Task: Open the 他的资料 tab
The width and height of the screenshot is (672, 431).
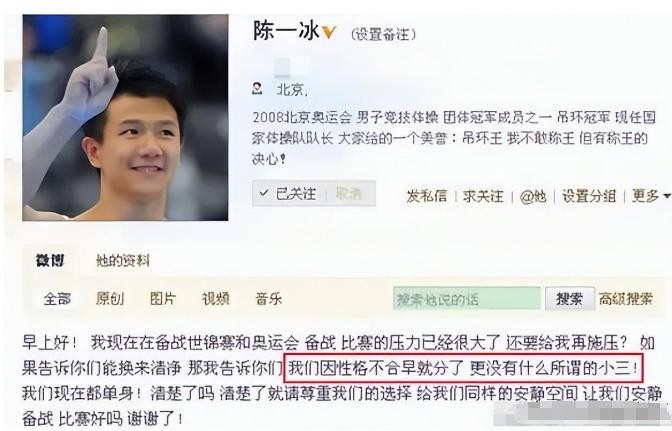Action: pos(123,260)
